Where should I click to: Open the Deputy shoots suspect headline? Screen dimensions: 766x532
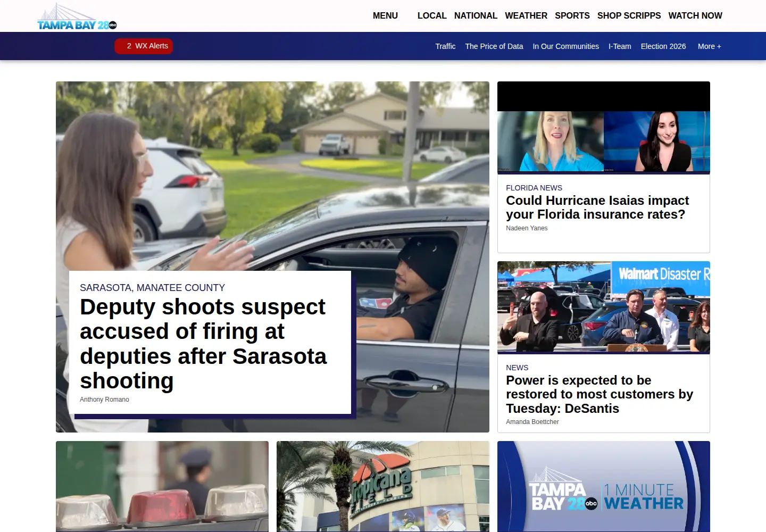click(203, 344)
